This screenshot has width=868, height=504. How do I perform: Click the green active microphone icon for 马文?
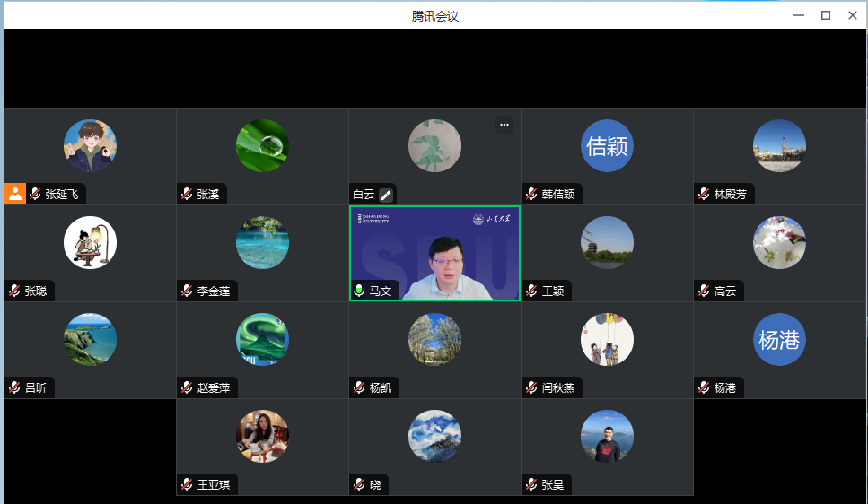359,291
